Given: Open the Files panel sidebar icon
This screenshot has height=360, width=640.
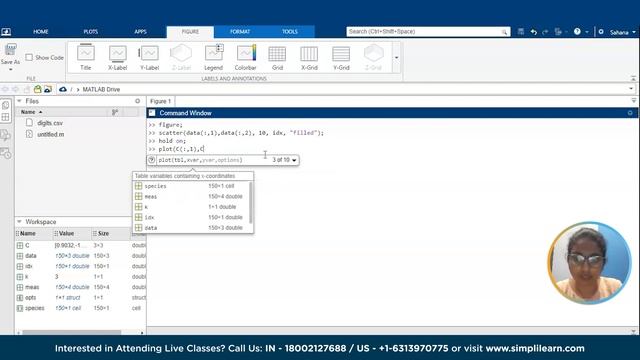Looking at the screenshot, I should click(6, 105).
